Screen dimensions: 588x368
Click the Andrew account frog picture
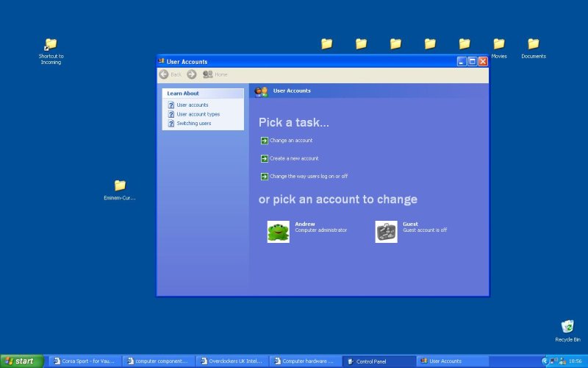tap(278, 232)
